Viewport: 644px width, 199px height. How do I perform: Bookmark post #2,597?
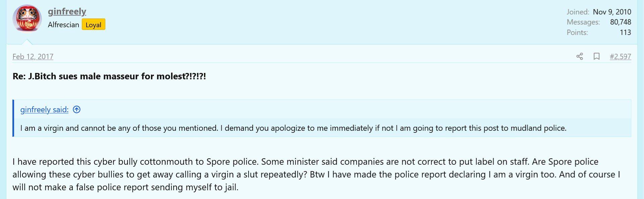click(596, 56)
